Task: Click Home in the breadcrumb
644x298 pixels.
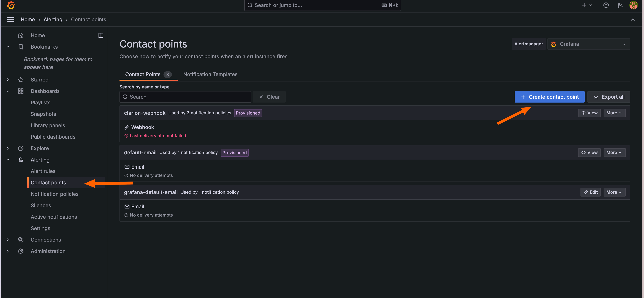Action: pyautogui.click(x=28, y=19)
